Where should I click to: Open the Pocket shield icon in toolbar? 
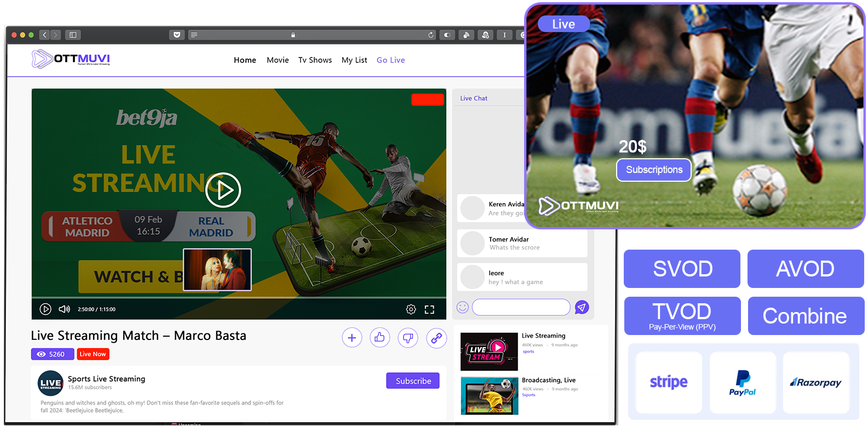[x=177, y=35]
